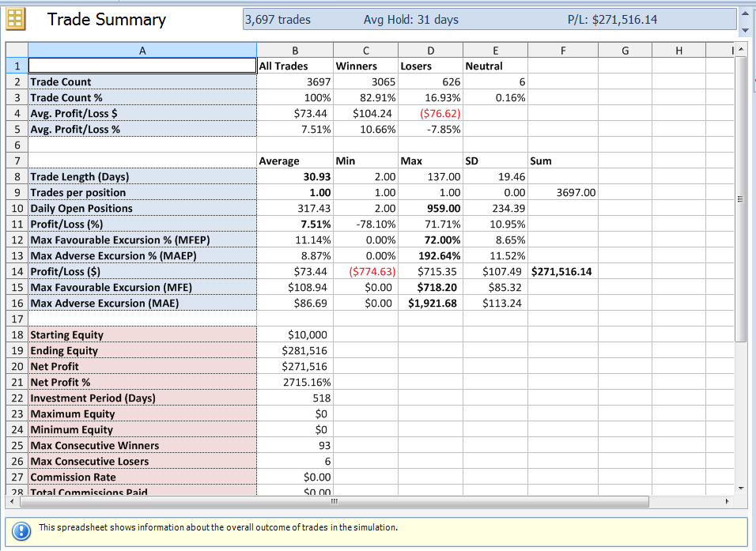Click the vertical scrollbar up arrow of the spreadsheet
The height and width of the screenshot is (551, 756).
[x=742, y=50]
